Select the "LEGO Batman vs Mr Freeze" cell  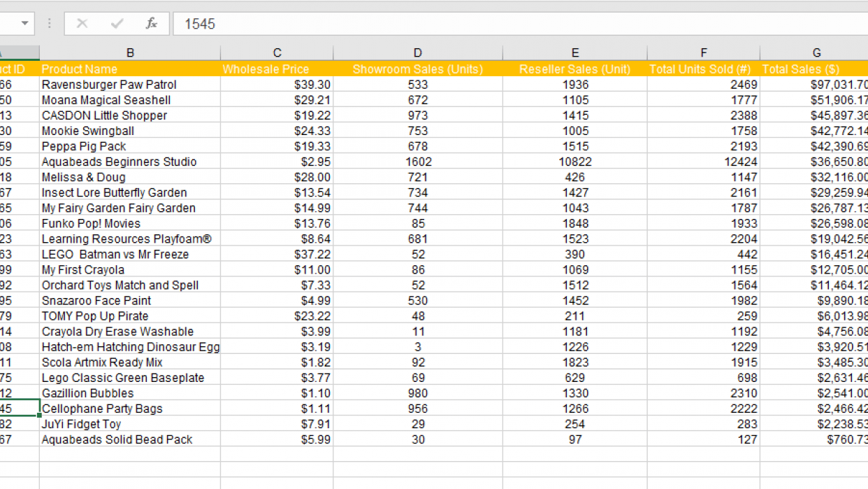(130, 254)
